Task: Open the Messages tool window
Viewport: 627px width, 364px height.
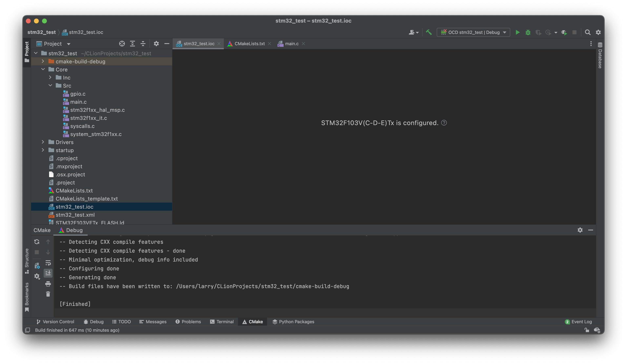Action: [153, 321]
